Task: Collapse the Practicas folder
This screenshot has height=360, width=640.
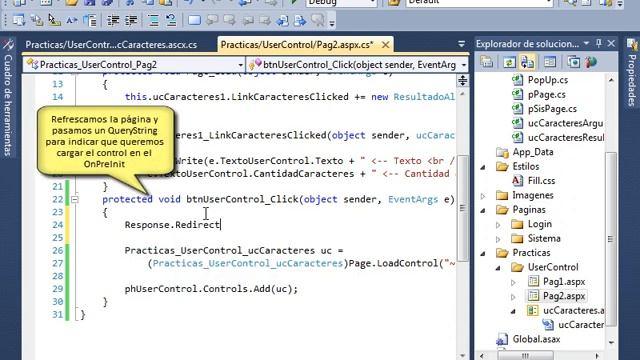Action: coord(483,253)
